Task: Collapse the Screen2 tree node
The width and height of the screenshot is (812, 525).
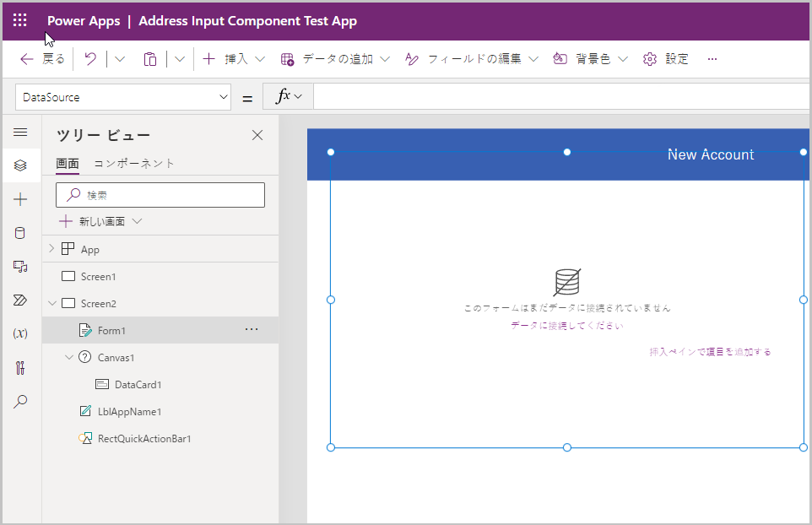Action: coord(51,303)
